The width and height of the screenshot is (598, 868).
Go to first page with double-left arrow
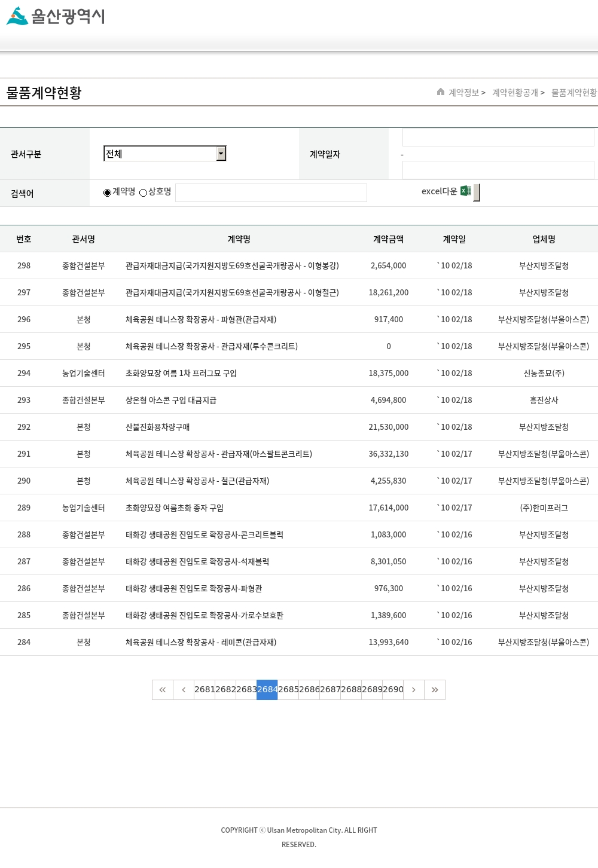163,690
